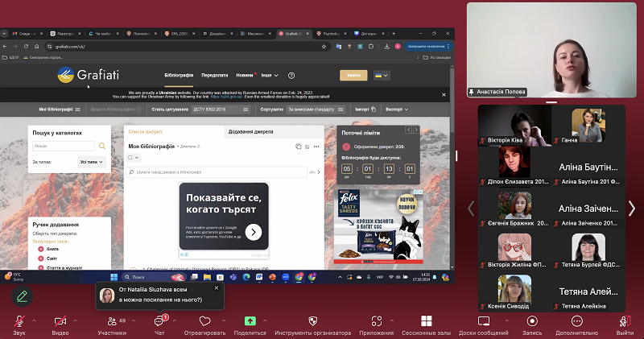The image size is (644, 339).
Task: Click the Увійти login button
Action: 353,75
